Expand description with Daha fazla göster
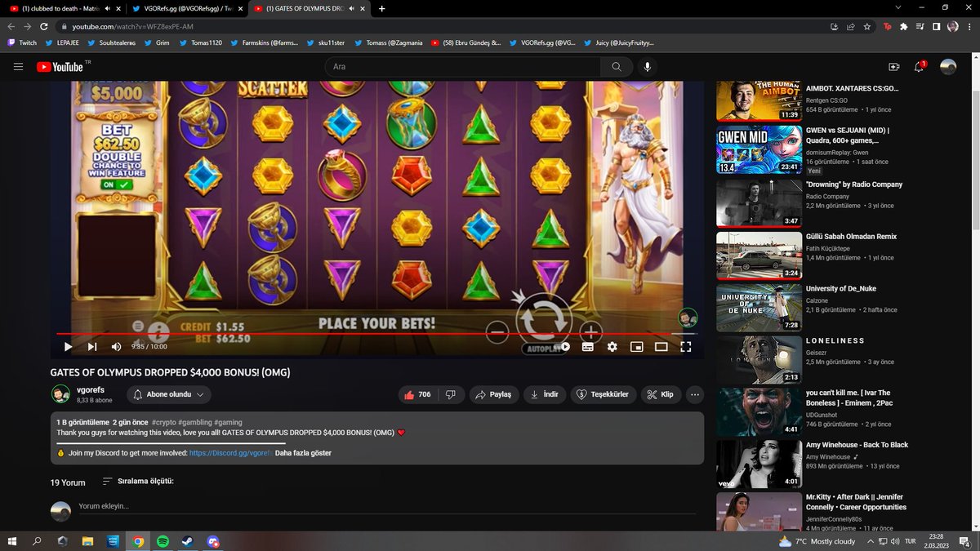This screenshot has height=551, width=980. pyautogui.click(x=303, y=452)
